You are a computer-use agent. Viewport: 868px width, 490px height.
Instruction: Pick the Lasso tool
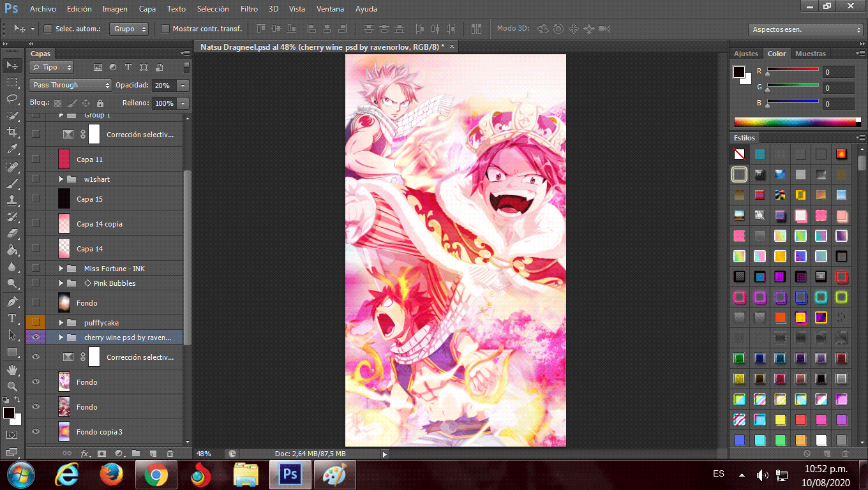click(x=12, y=99)
